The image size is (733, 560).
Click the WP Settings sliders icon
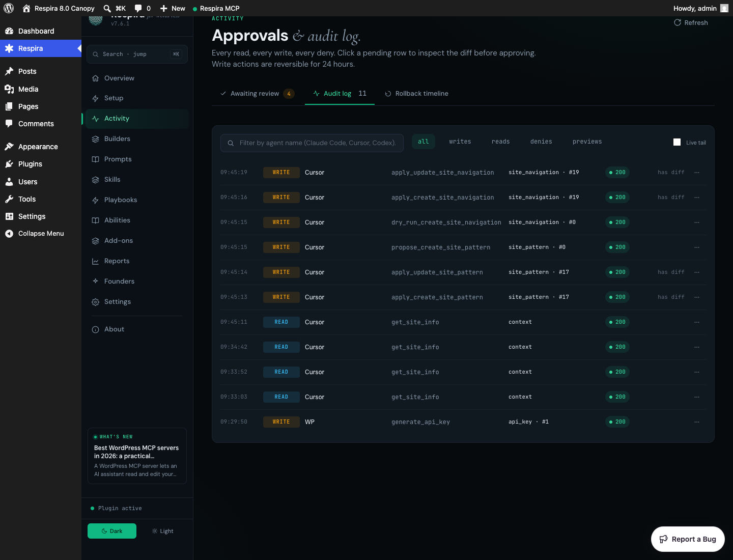(9, 216)
